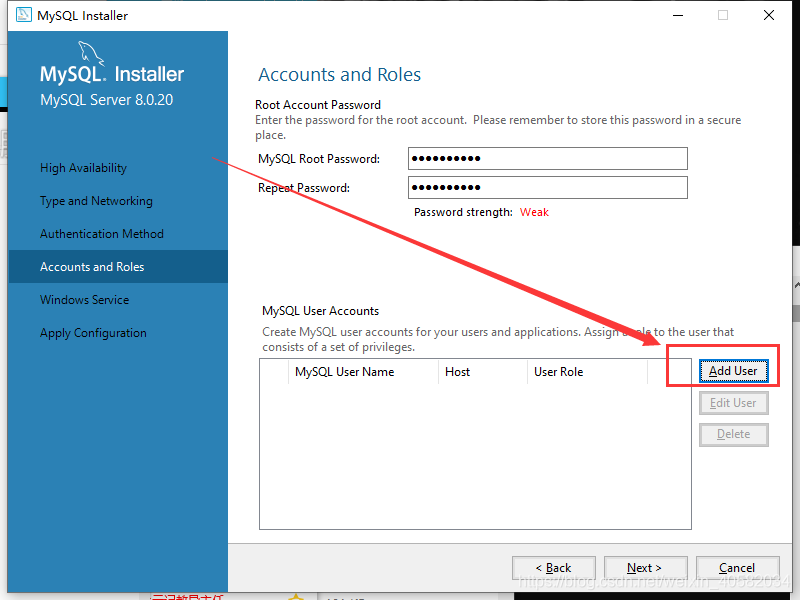Screen dimensions: 800x600
Task: Click the Weak password strength label
Action: 534,212
